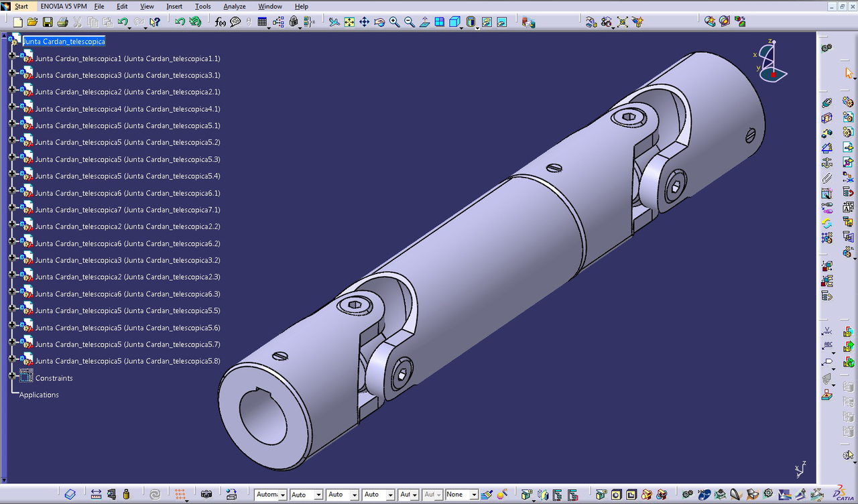Image resolution: width=858 pixels, height=504 pixels.
Task: Open the Design Table icon
Action: pyautogui.click(x=262, y=22)
